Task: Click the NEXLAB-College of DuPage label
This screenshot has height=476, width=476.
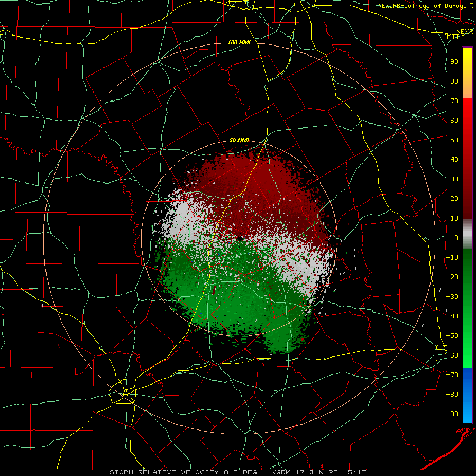Action: [425, 6]
